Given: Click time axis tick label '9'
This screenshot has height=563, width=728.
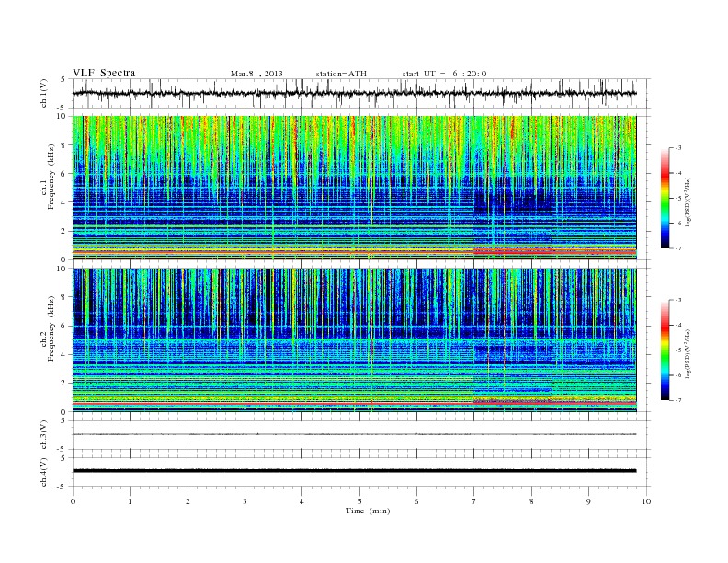Looking at the screenshot, I should click(588, 501).
